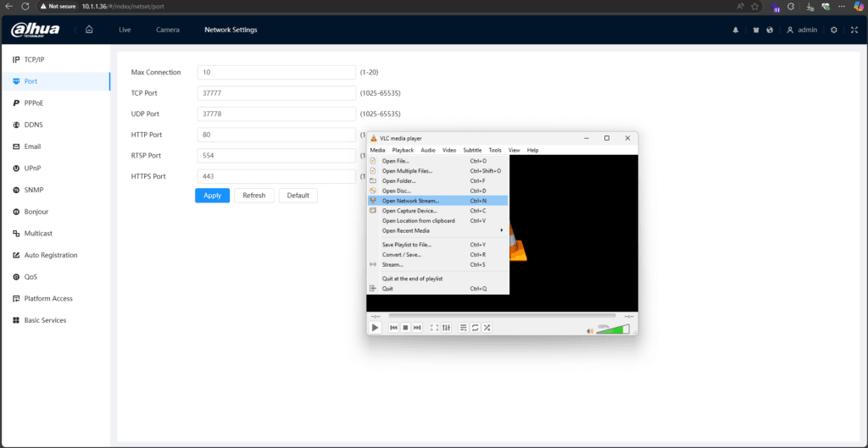Click the RTSP Port input field
This screenshot has height=448, width=868.
[x=276, y=156]
